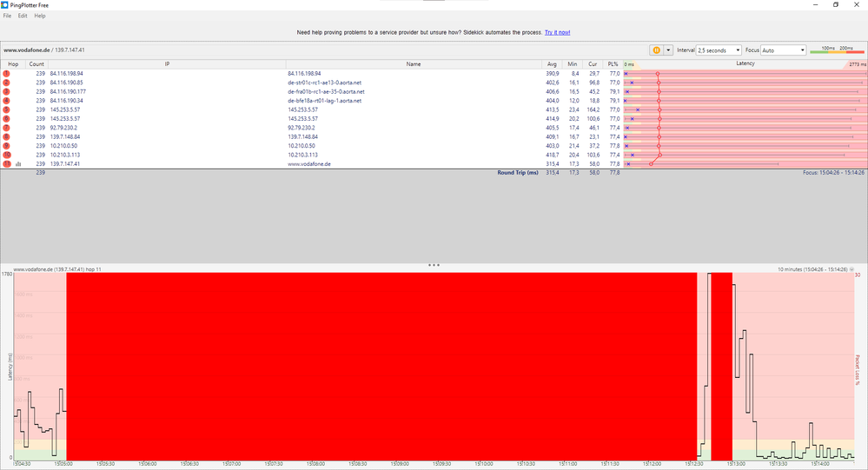
Task: Click name www.vodafone.de in hop 11 row
Action: (x=309, y=164)
